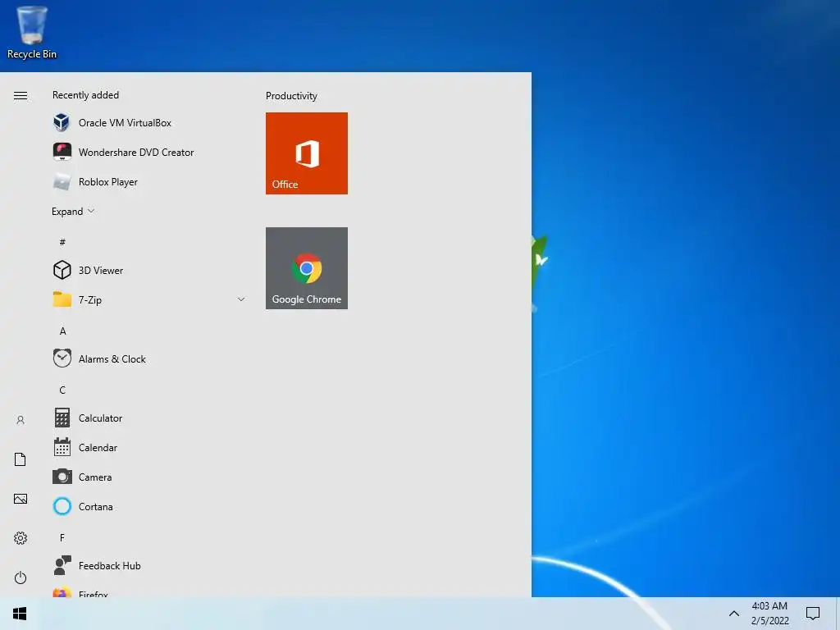The image size is (840, 630).
Task: Click the Show desktop sliver
Action: tap(838, 614)
